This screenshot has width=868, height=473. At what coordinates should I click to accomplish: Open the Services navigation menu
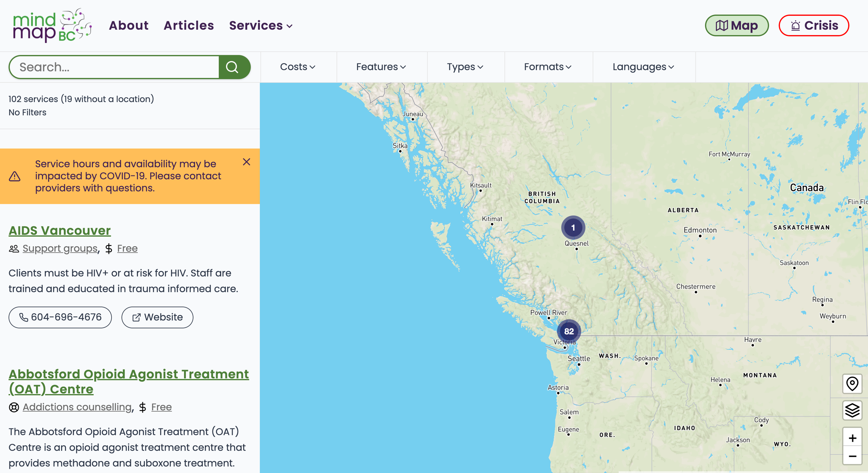pyautogui.click(x=261, y=26)
